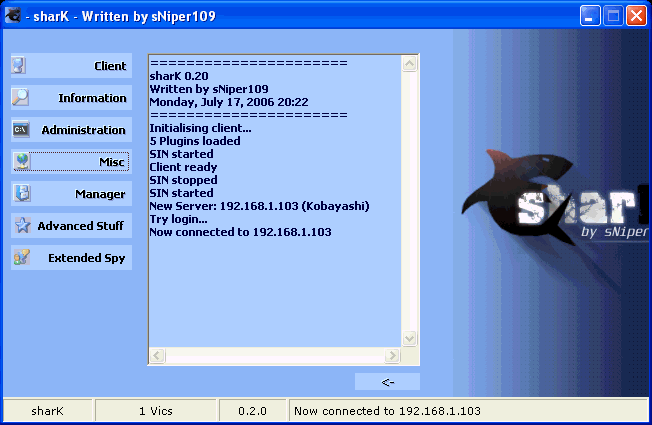Click the log's horizontal scrollbar left arrow
Screen dimensions: 652x425
point(157,355)
